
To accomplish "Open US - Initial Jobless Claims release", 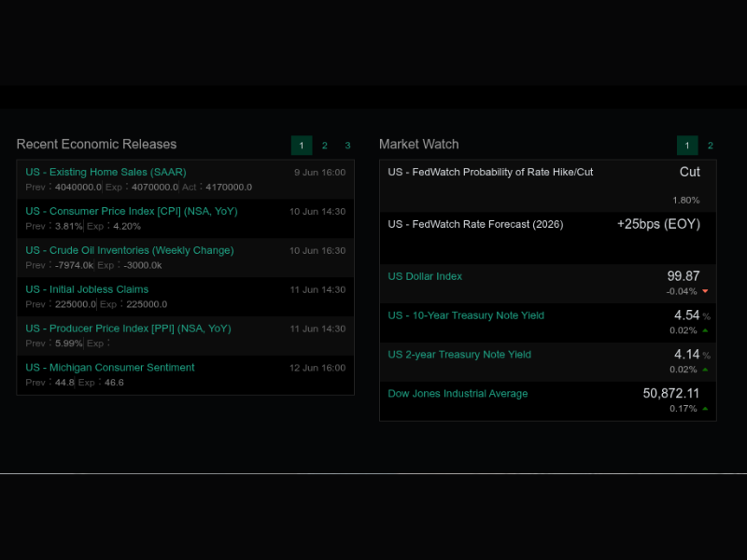I will [87, 289].
